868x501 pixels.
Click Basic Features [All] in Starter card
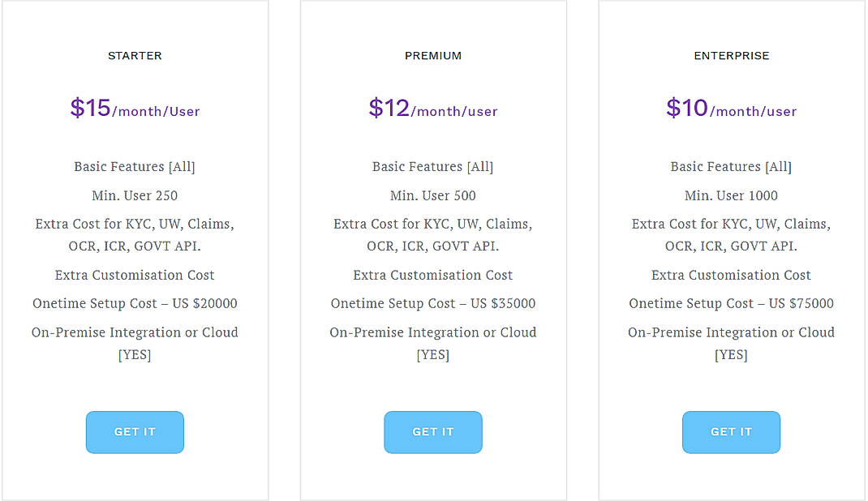(x=135, y=166)
